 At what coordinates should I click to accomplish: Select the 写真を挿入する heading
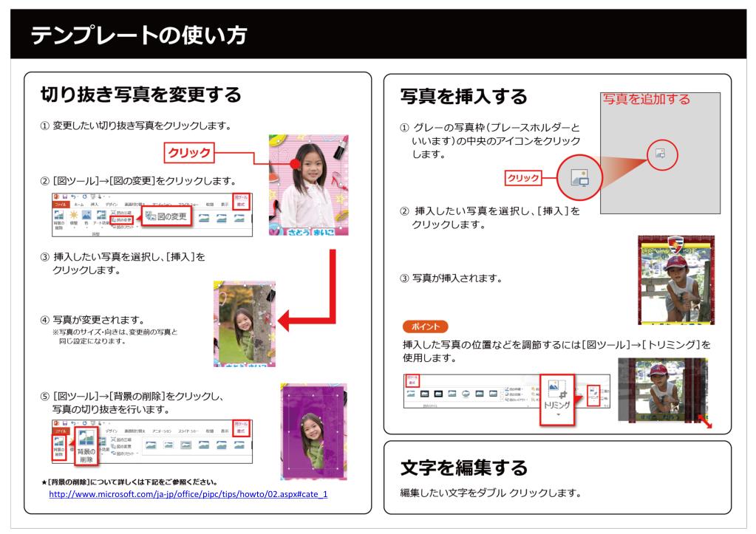pyautogui.click(x=464, y=97)
